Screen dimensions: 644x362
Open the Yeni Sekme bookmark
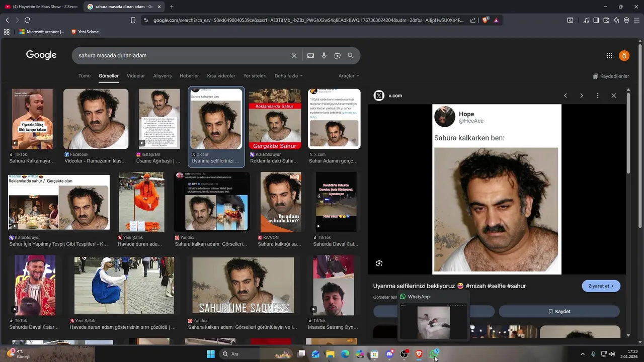85,32
